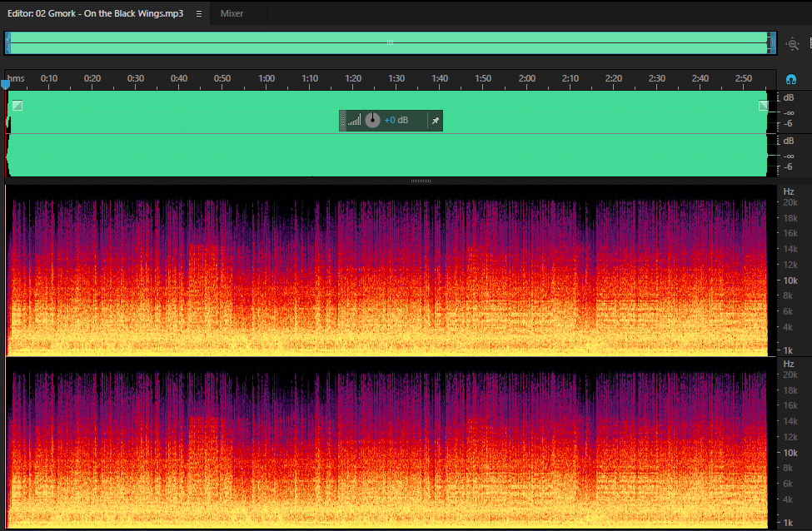Click the fade-in handle on waveform

tap(17, 106)
